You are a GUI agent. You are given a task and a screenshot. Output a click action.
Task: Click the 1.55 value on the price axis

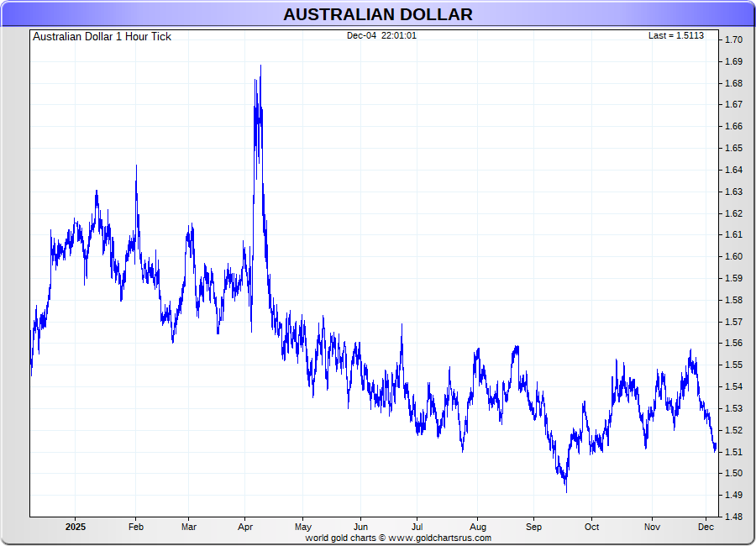click(733, 365)
